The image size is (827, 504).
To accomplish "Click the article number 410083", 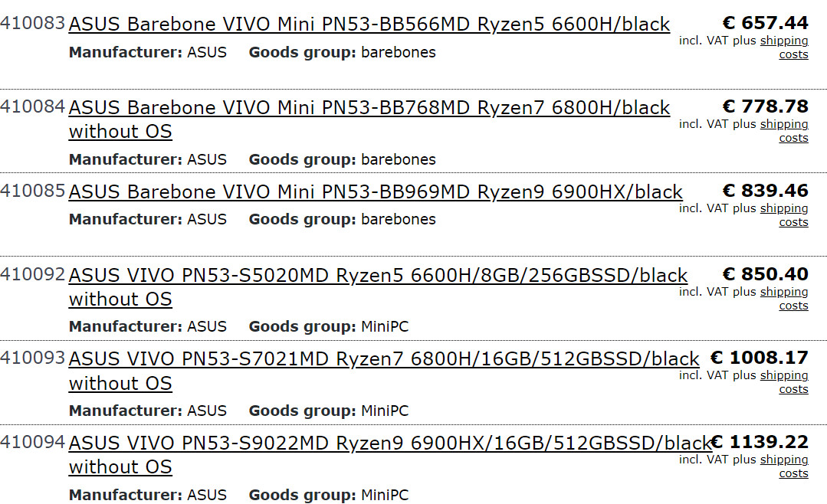I will click(34, 23).
